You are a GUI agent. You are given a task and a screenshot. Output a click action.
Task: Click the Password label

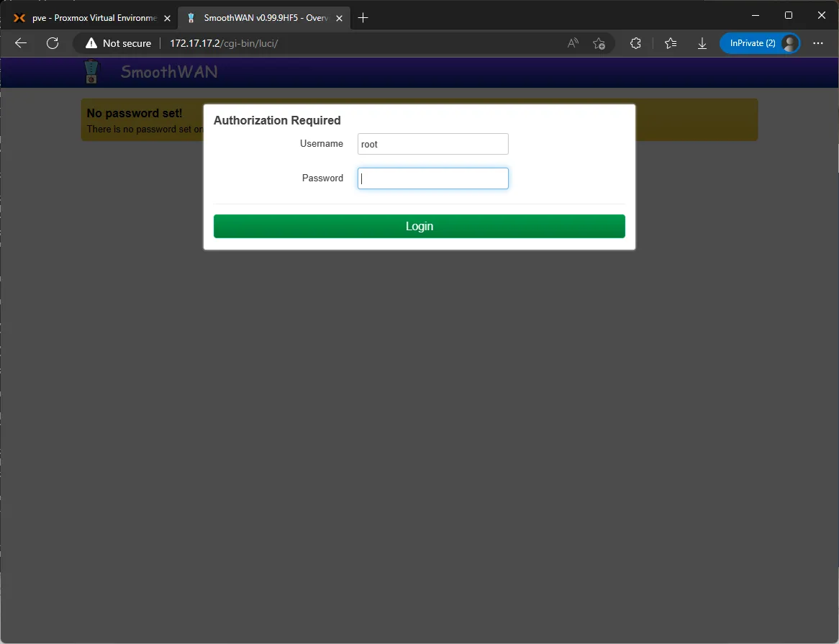[322, 178]
